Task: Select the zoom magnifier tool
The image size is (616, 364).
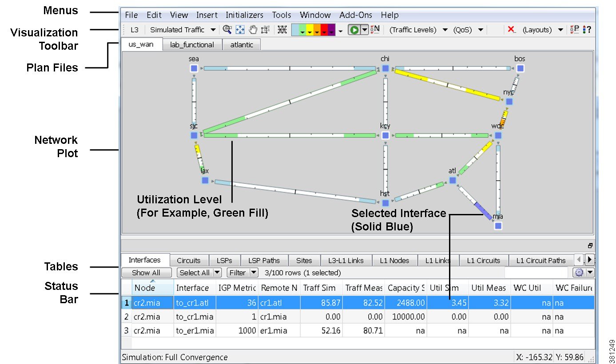Action: (x=227, y=29)
